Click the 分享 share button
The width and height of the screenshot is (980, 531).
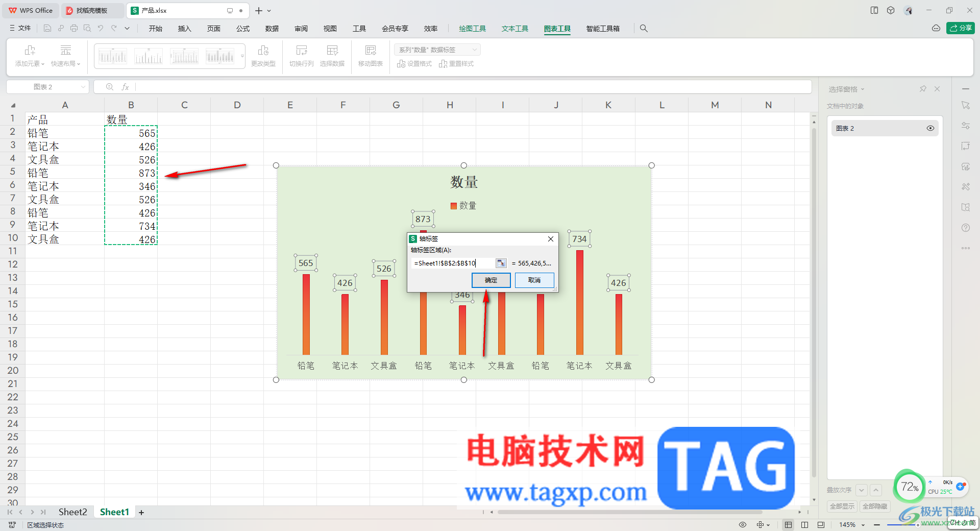click(961, 28)
